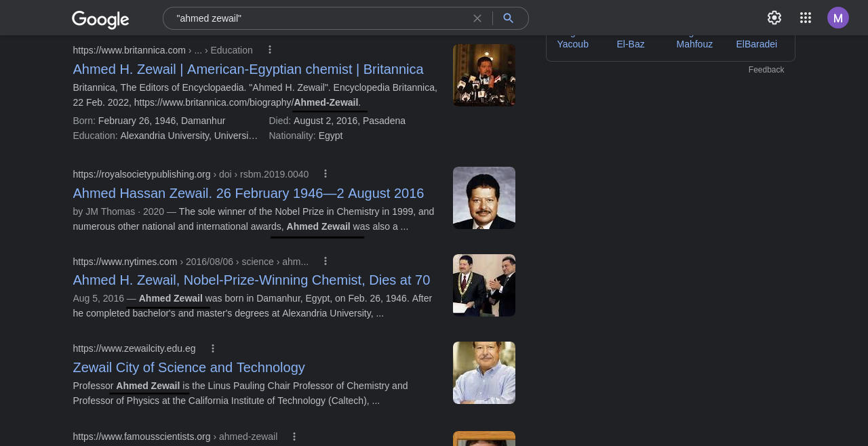
Task: Click the famousscientists.org URL
Action: click(x=175, y=437)
